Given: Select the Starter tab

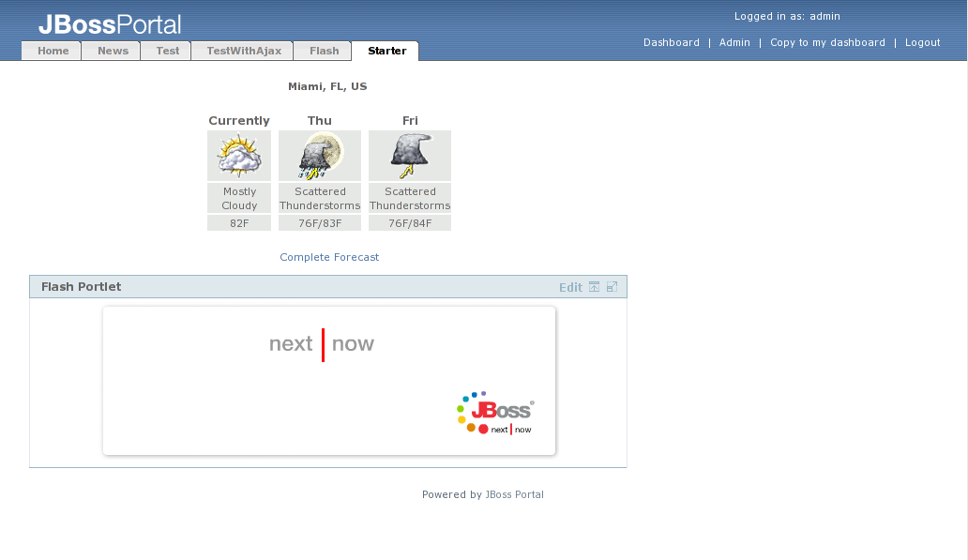Looking at the screenshot, I should coord(386,51).
